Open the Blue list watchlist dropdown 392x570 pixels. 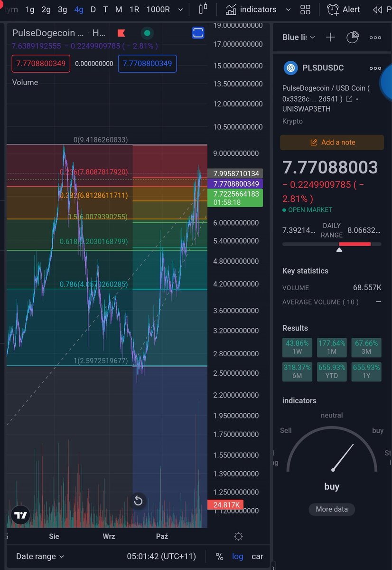[x=299, y=37]
